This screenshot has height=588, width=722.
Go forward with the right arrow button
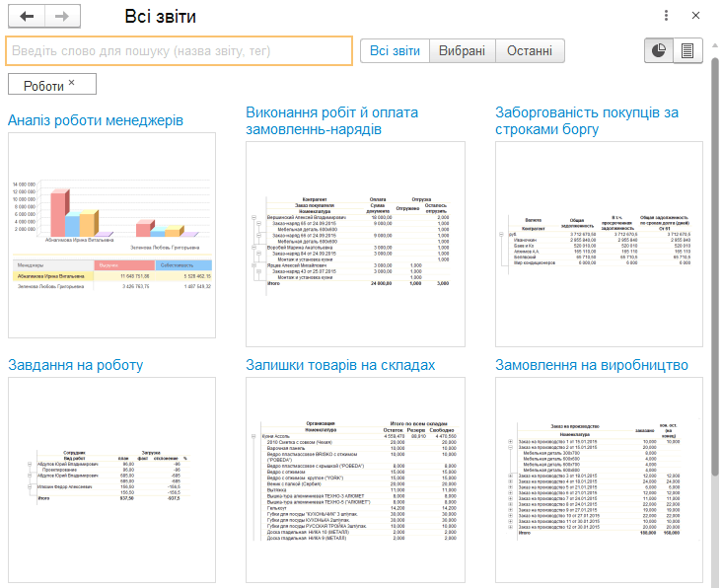point(62,17)
